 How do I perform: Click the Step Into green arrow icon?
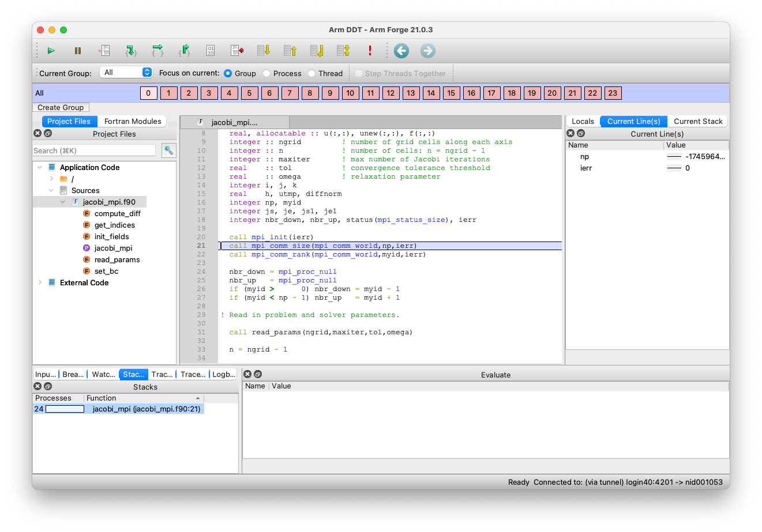tap(131, 51)
